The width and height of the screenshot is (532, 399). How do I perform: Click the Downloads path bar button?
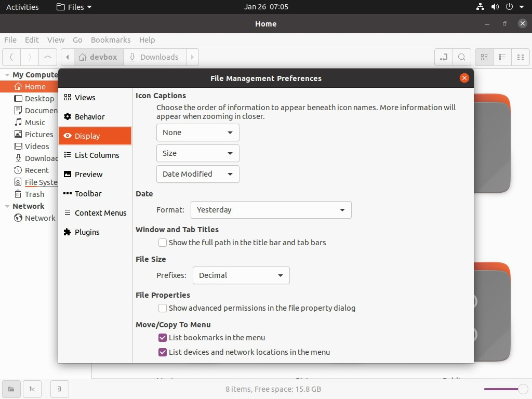click(x=154, y=57)
